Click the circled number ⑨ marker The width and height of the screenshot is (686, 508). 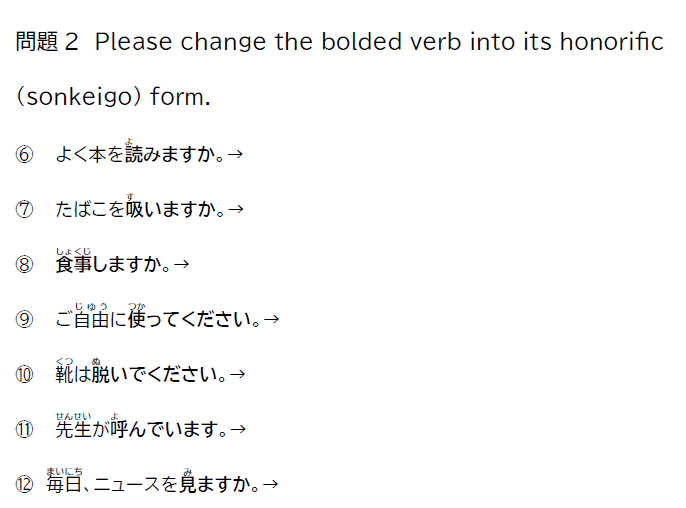point(25,320)
